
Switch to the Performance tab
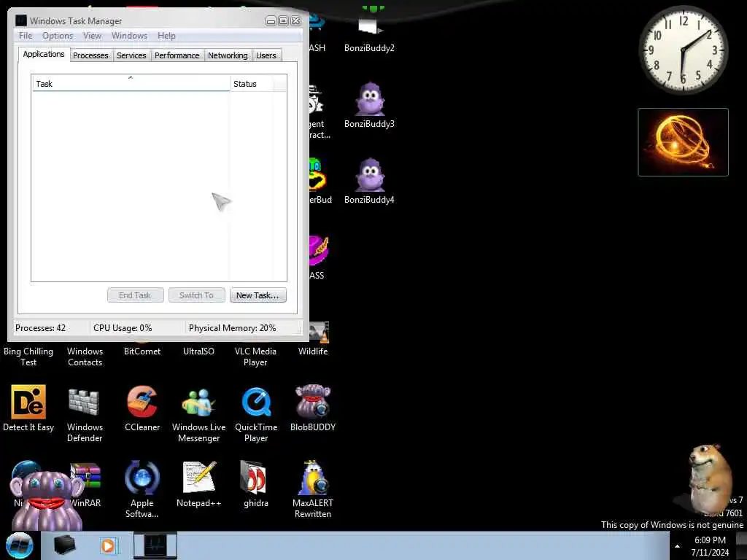[177, 55]
